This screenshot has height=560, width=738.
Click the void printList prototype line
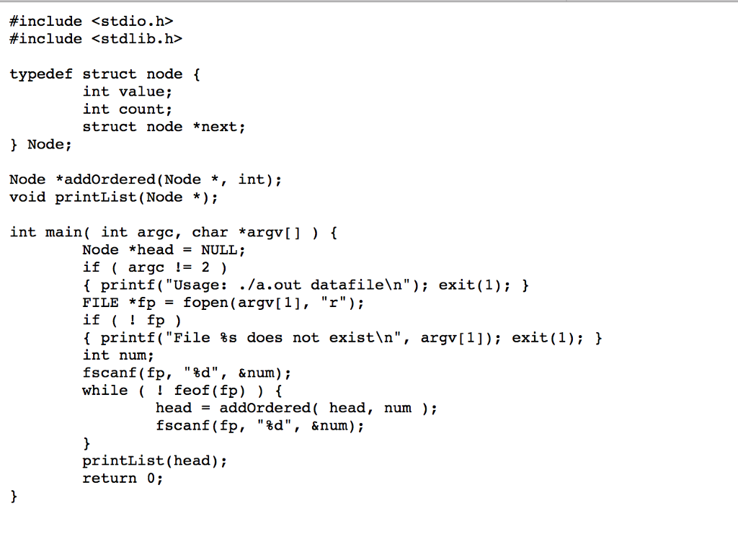114,197
